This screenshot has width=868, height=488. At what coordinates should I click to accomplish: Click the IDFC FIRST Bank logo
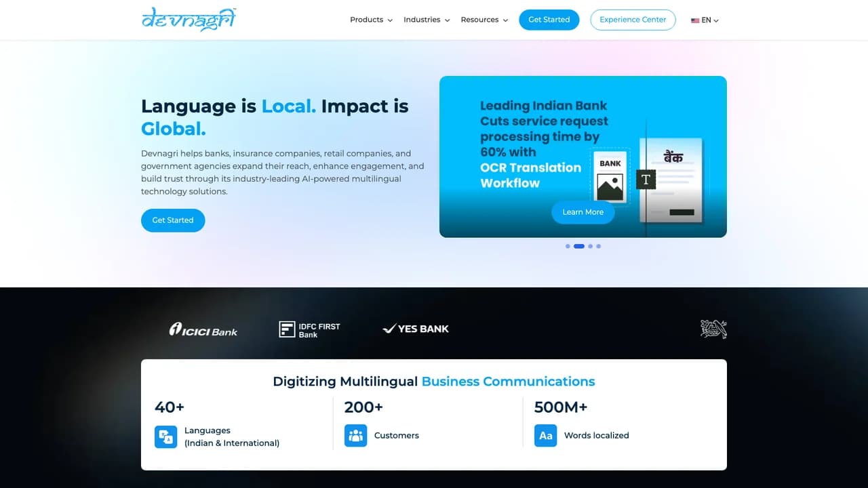coord(310,329)
